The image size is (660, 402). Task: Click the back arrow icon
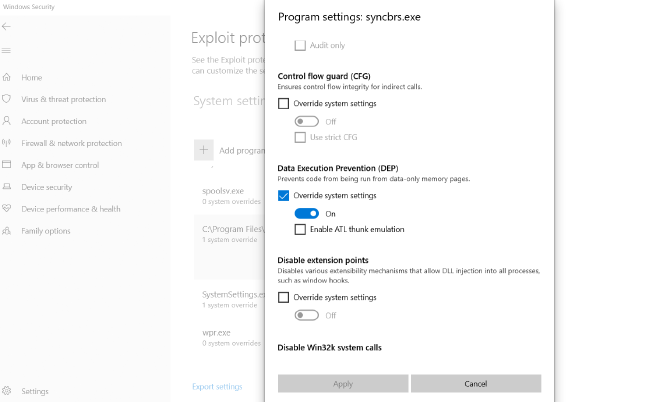pos(8,27)
